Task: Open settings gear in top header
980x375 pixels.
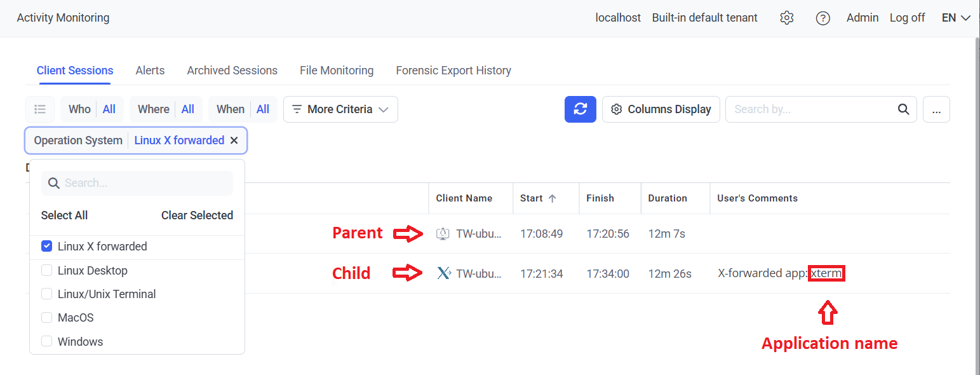Action: tap(786, 18)
